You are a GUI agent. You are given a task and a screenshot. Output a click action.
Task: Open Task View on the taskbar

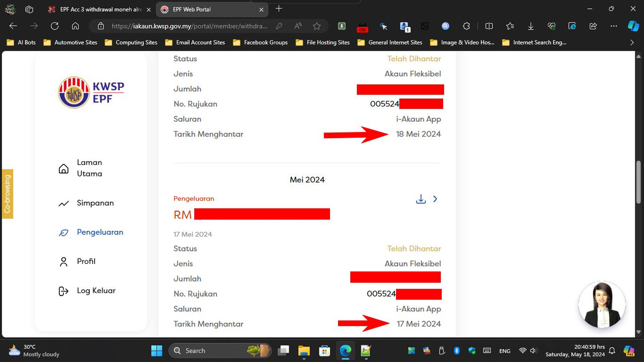point(284,350)
